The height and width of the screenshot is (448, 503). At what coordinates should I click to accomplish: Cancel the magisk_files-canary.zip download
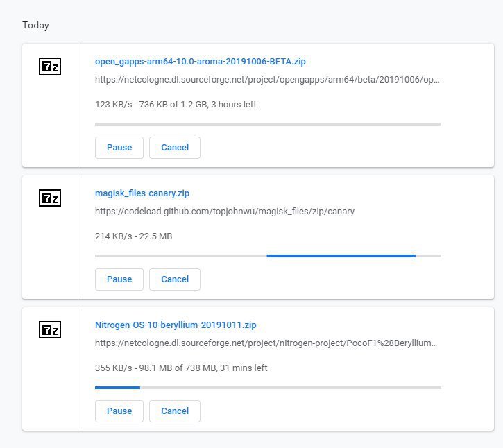[175, 279]
